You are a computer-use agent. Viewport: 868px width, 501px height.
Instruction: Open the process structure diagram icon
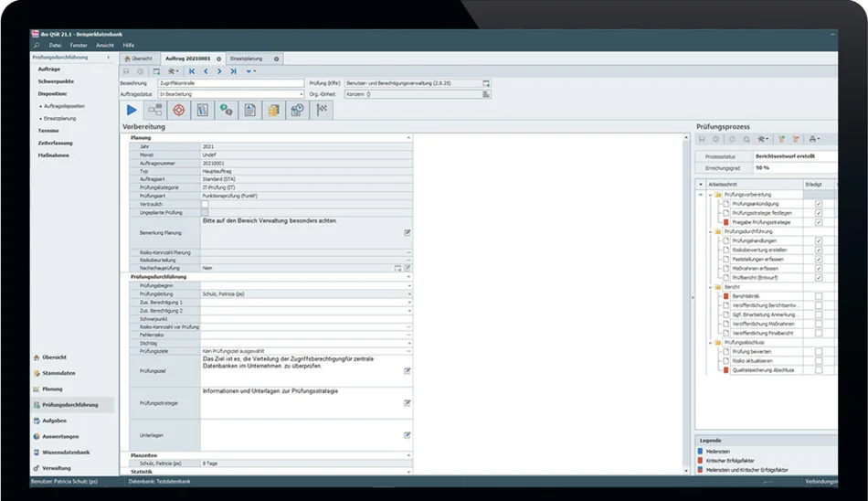pyautogui.click(x=155, y=111)
